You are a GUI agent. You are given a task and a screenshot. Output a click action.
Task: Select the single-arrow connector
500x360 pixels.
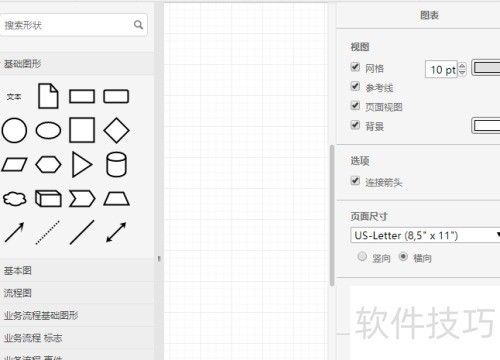[x=14, y=232]
